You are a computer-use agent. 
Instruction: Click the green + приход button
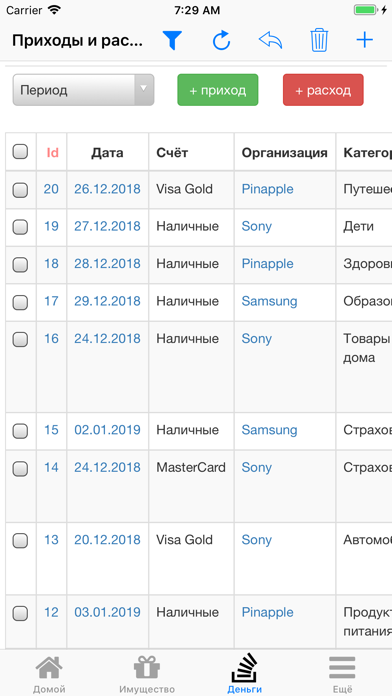[x=218, y=90]
